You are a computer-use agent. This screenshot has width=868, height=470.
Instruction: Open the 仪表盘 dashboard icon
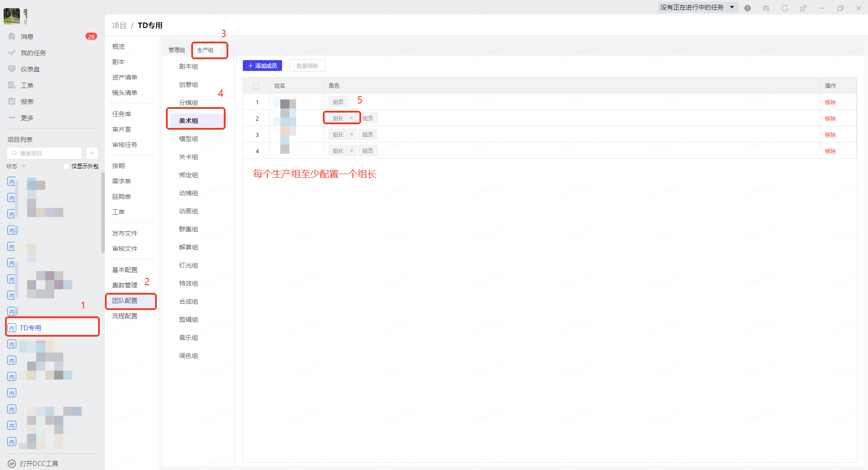pyautogui.click(x=12, y=69)
